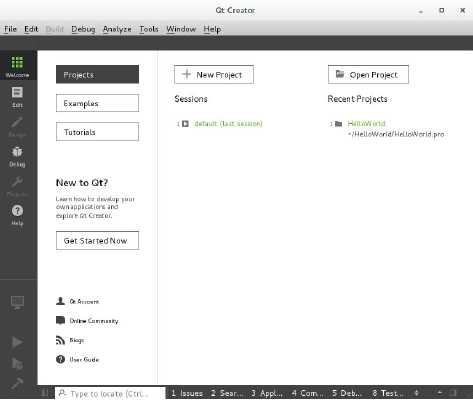Open the Debugger Console pane
473x400 pixels.
pyautogui.click(x=347, y=393)
